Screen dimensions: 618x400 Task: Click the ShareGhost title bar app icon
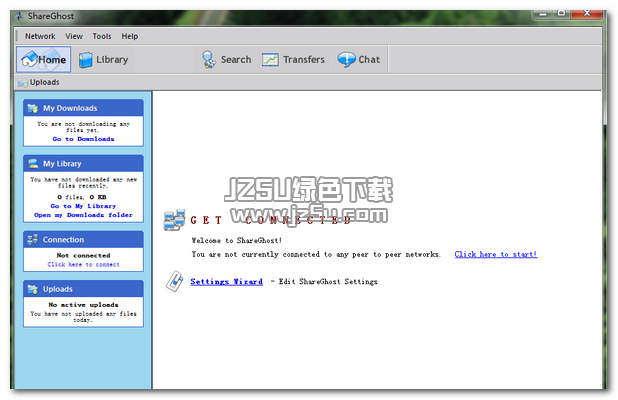19,16
